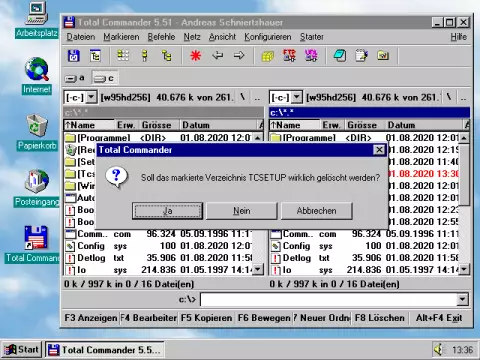Click the pack files toolbar icon
Screen dimensions: 480x360
[268, 56]
